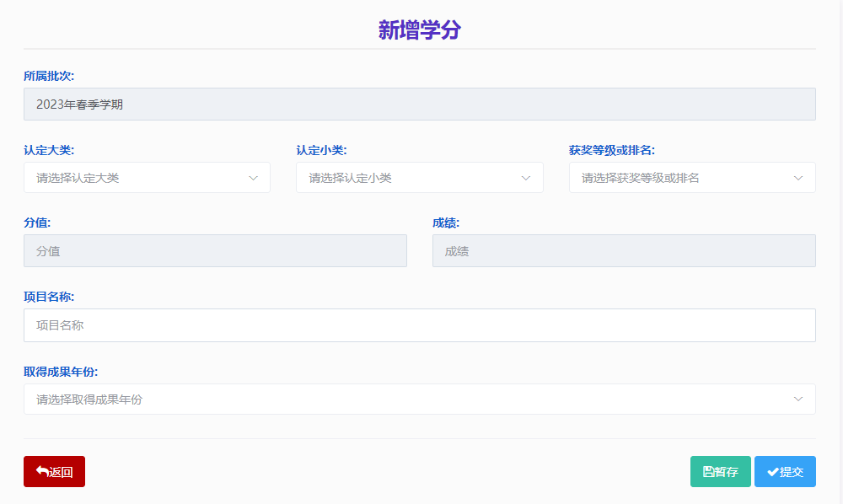Click the 2023年春季学期 batch field
This screenshot has width=843, height=504.
[419, 105]
